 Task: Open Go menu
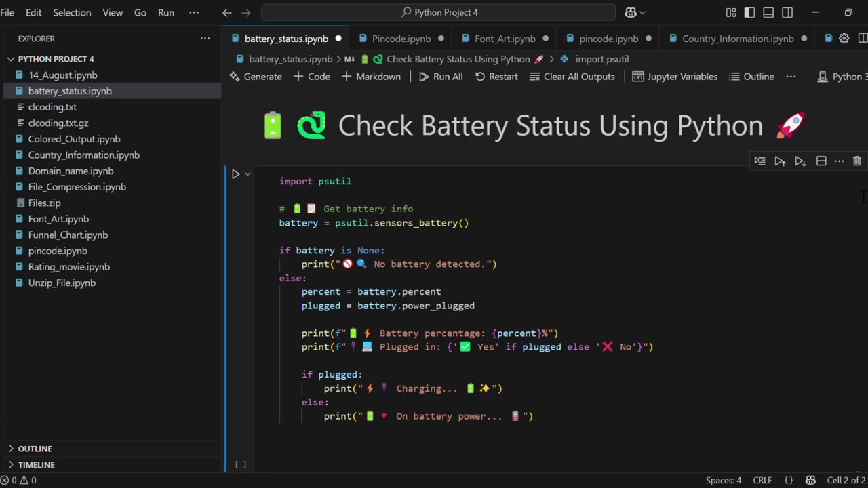coord(140,12)
